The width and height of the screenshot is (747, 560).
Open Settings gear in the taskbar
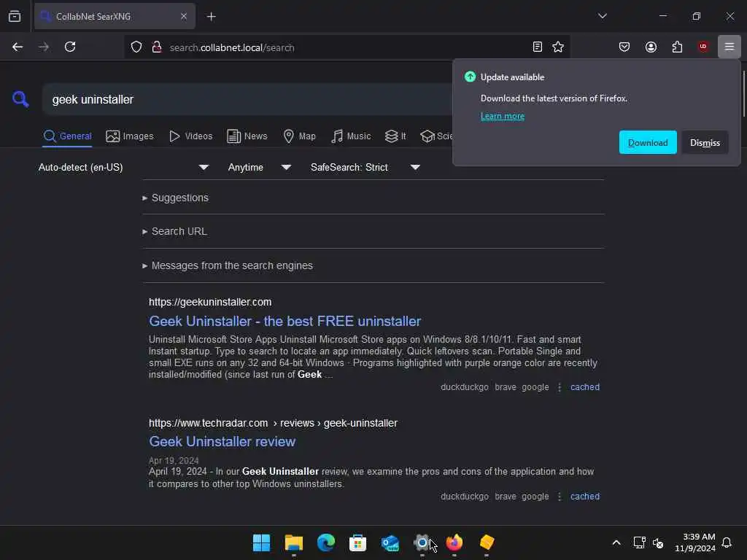(422, 542)
